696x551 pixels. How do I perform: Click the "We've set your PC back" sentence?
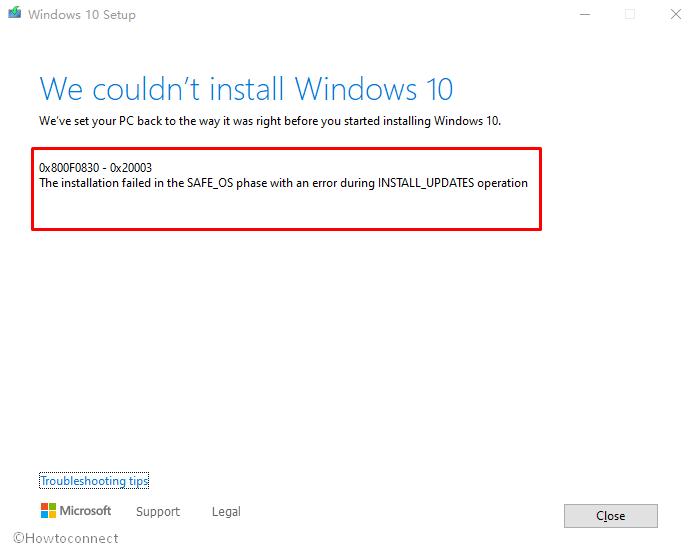click(270, 121)
